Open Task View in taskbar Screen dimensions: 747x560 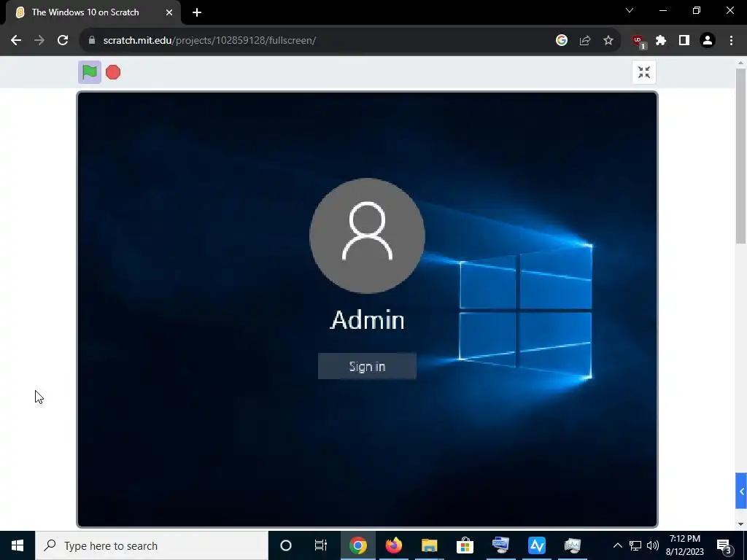coord(321,545)
